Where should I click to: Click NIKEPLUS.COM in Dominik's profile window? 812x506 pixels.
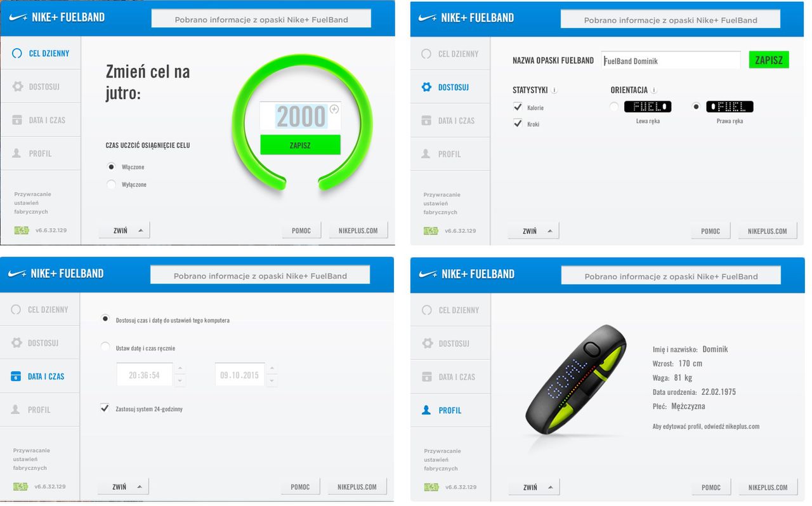[768, 488]
